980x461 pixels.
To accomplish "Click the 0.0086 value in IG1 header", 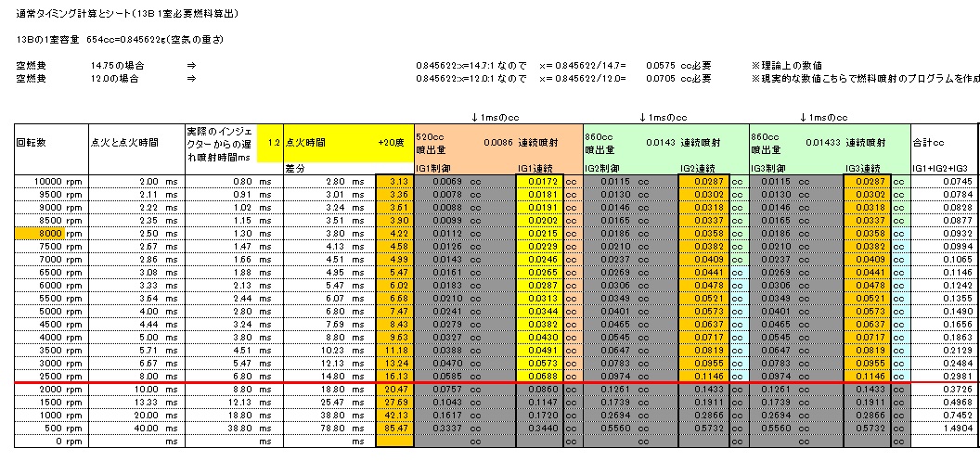I will click(498, 143).
